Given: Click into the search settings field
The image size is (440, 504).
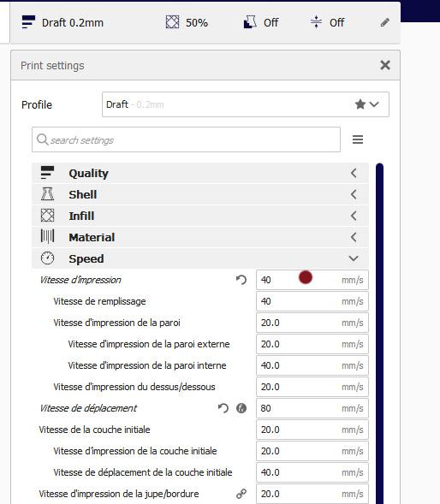Looking at the screenshot, I should tap(186, 139).
